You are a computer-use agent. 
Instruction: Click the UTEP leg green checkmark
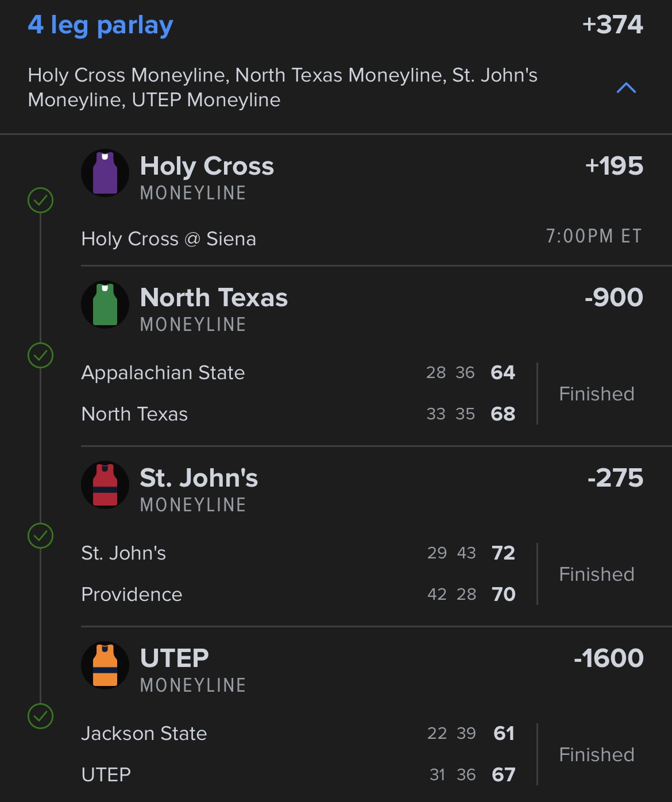click(41, 716)
